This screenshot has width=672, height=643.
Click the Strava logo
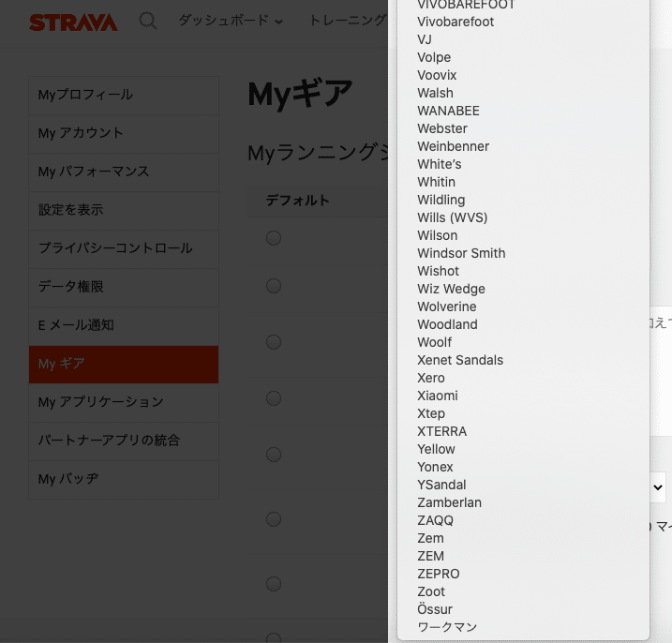[x=73, y=22]
